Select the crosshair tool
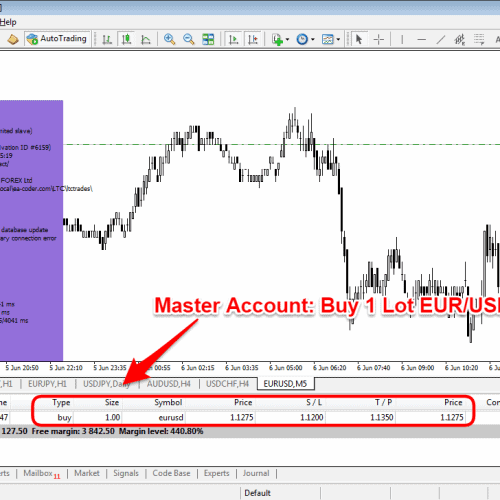The image size is (500, 500). pos(379,39)
